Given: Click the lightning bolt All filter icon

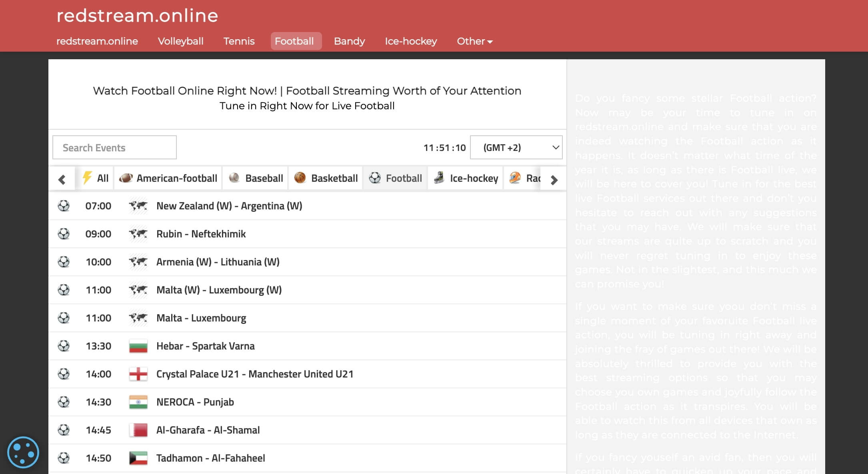Looking at the screenshot, I should [x=87, y=178].
